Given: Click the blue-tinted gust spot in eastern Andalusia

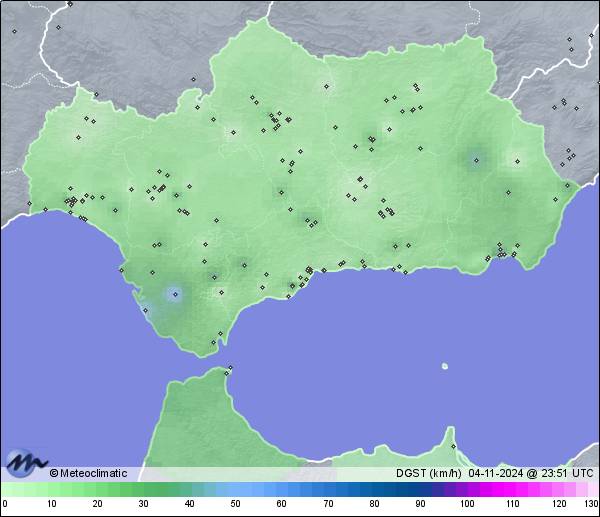Looking at the screenshot, I should [474, 158].
